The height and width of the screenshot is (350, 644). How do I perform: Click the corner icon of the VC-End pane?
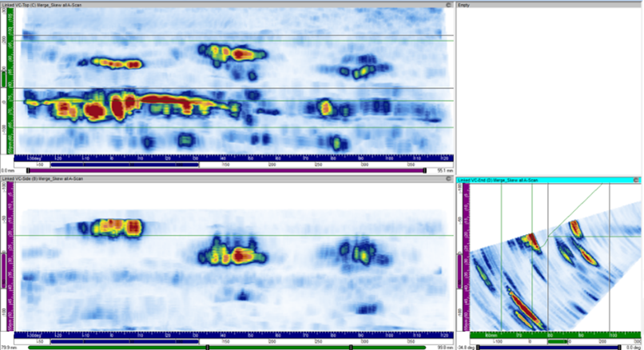pyautogui.click(x=638, y=180)
